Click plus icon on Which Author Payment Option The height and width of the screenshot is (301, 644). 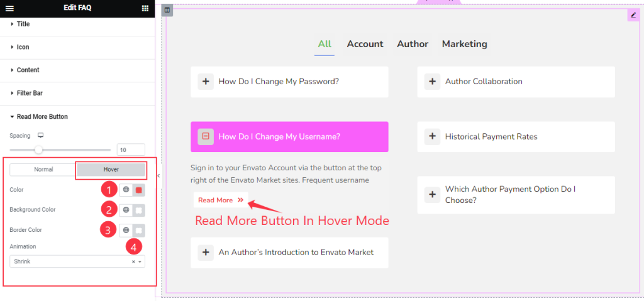432,195
